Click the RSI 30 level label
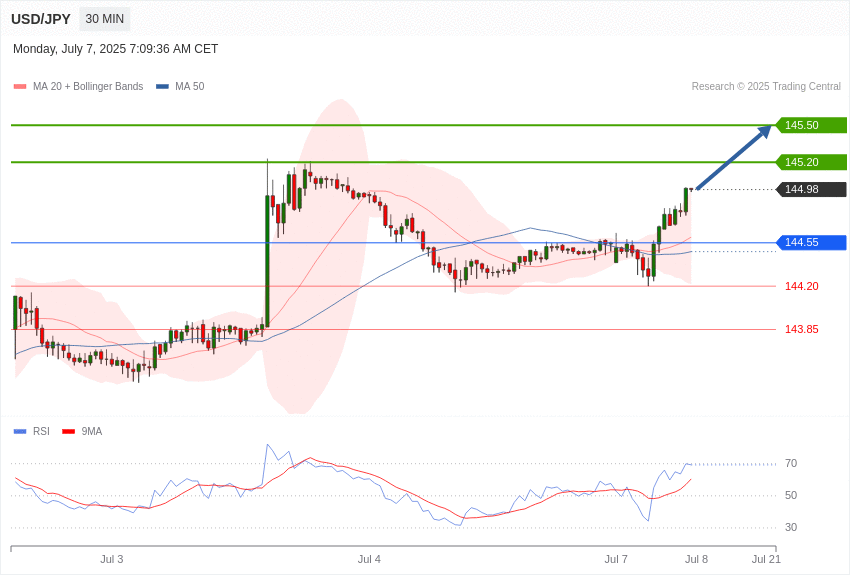This screenshot has width=850, height=576. pos(791,527)
